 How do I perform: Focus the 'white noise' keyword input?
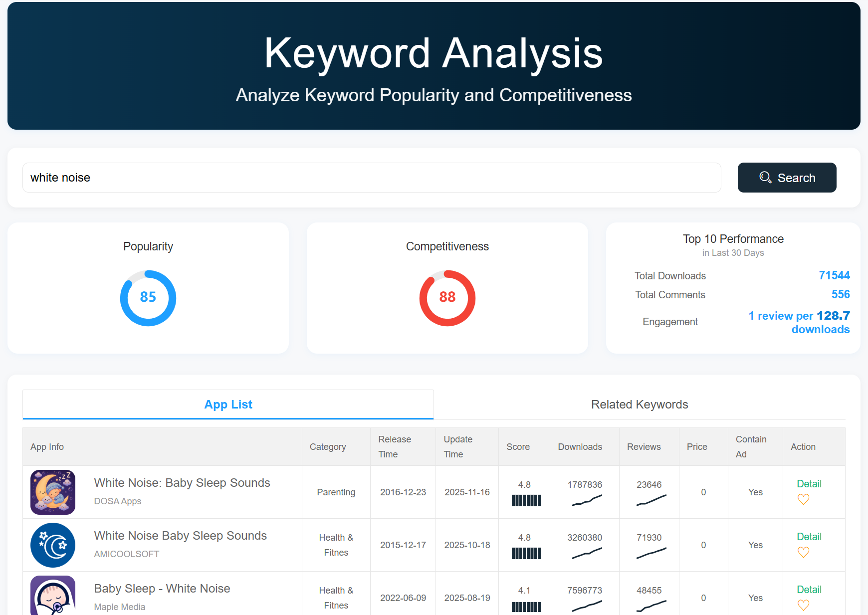372,178
